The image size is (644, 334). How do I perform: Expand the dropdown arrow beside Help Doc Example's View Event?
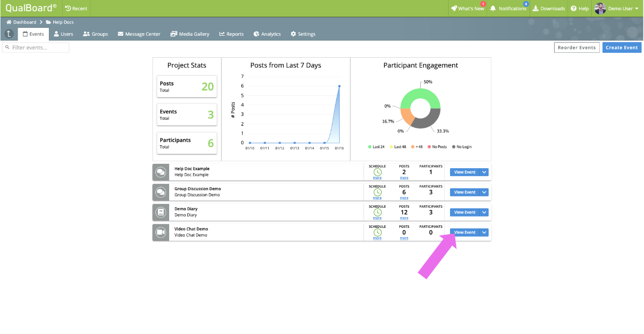(484, 172)
